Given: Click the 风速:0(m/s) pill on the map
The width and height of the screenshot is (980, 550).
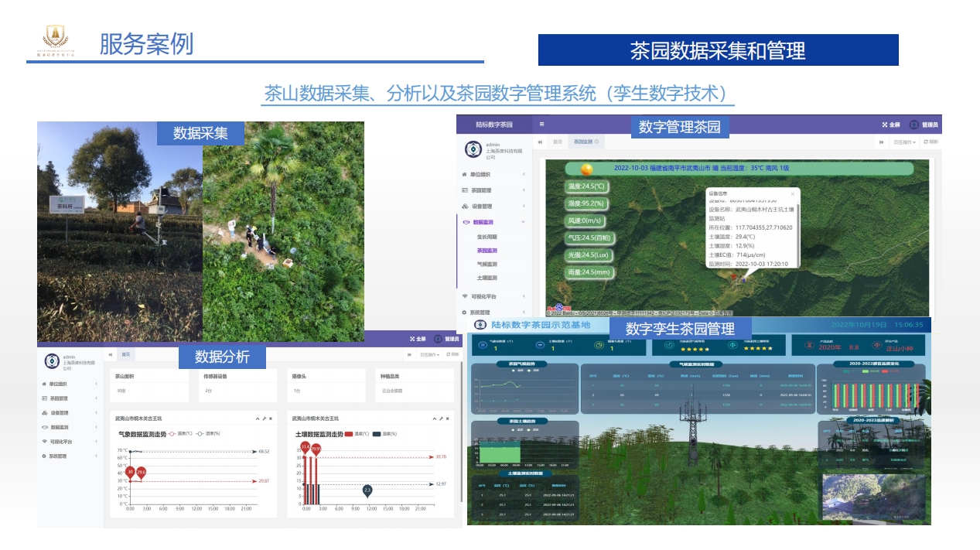Looking at the screenshot, I should [x=586, y=221].
